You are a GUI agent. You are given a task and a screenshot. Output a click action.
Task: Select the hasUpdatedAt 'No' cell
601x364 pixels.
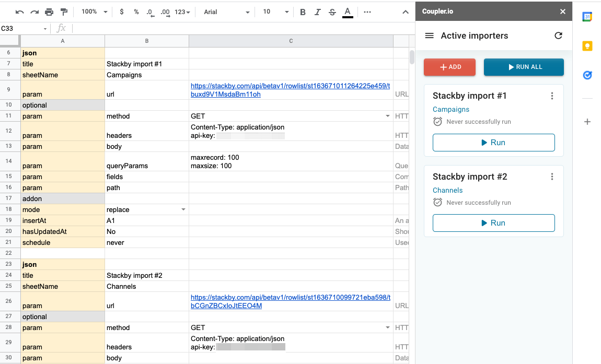pos(147,232)
